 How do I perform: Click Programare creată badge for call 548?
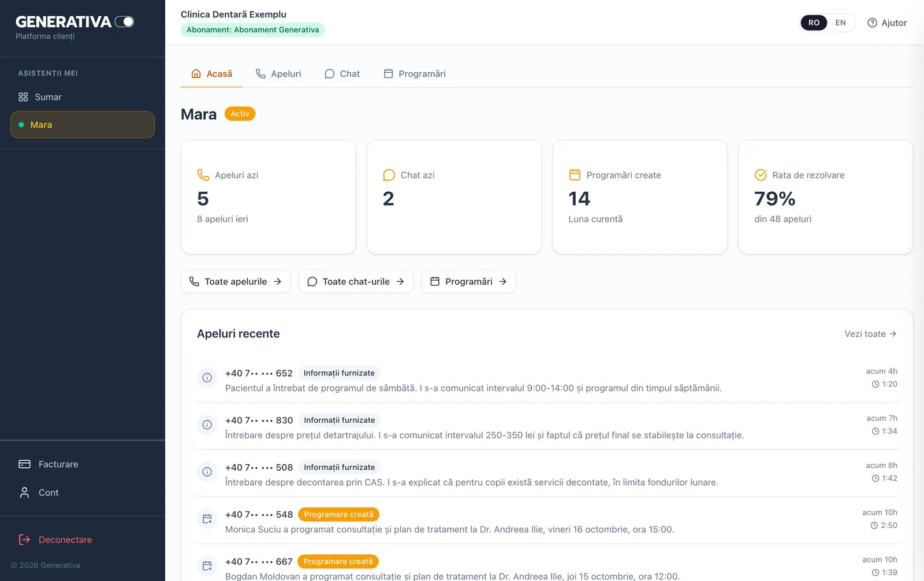(338, 515)
